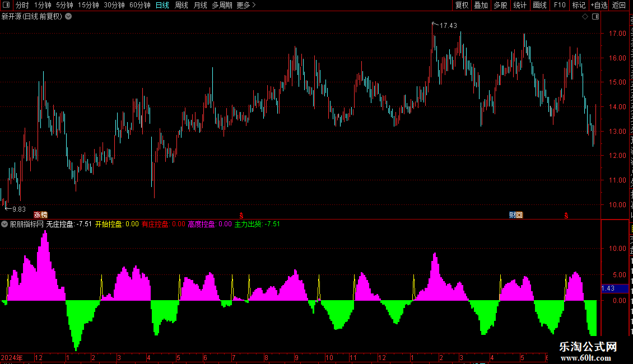This screenshot has height=364, width=633.
Task: Select the 5分钟 period tab
Action: [x=64, y=5]
